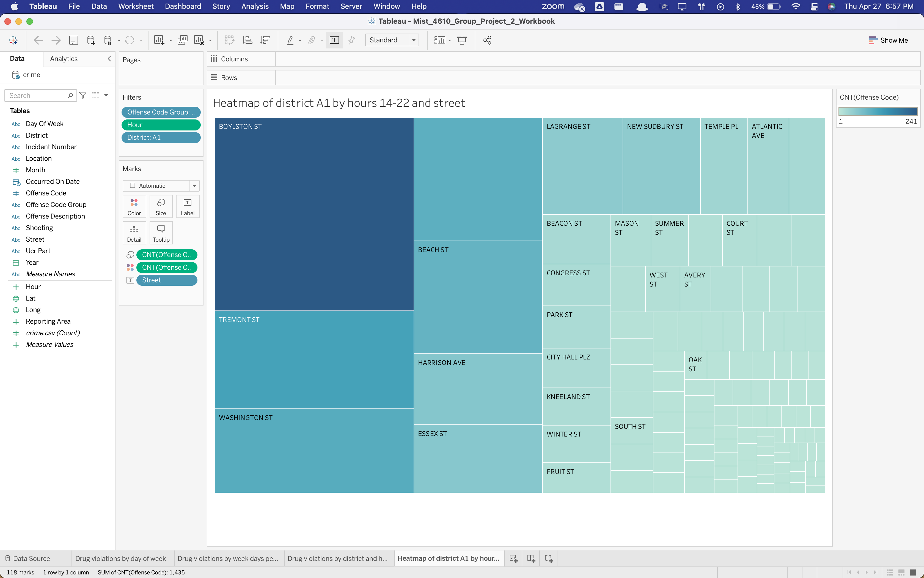Image resolution: width=924 pixels, height=578 pixels.
Task: Click the Street label pill in Marks
Action: click(167, 280)
